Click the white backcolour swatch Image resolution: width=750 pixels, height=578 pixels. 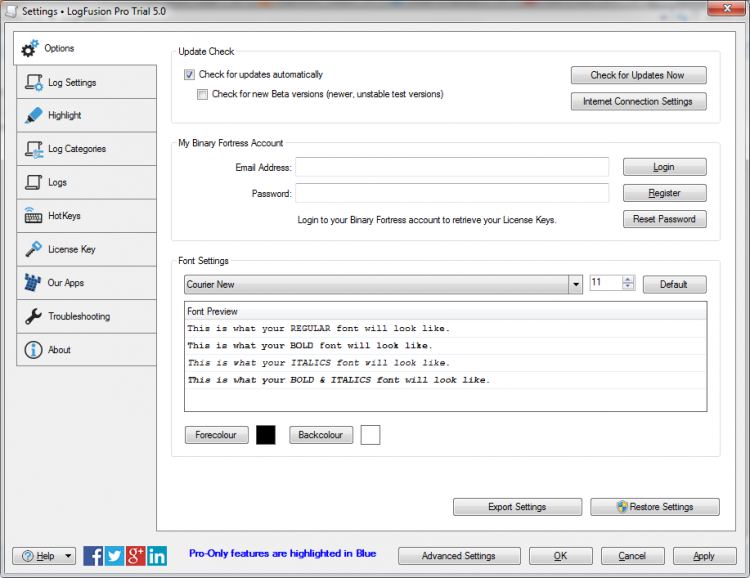370,435
